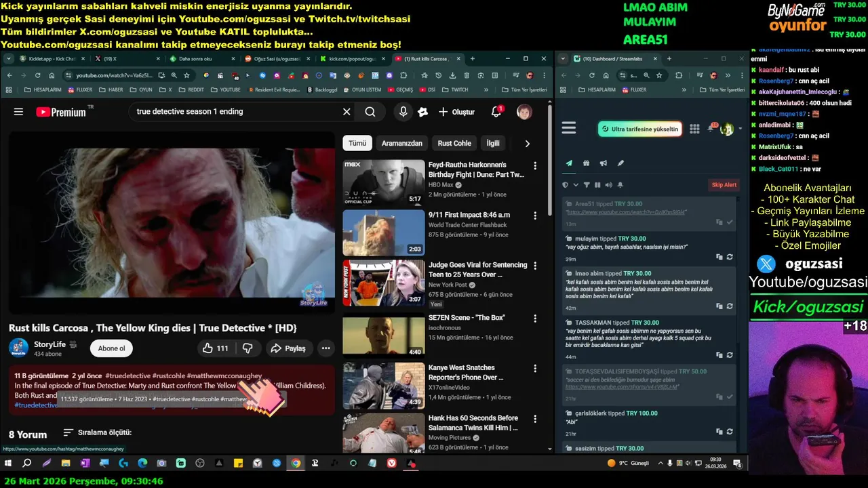Show more filter chips with right arrow

pos(527,143)
